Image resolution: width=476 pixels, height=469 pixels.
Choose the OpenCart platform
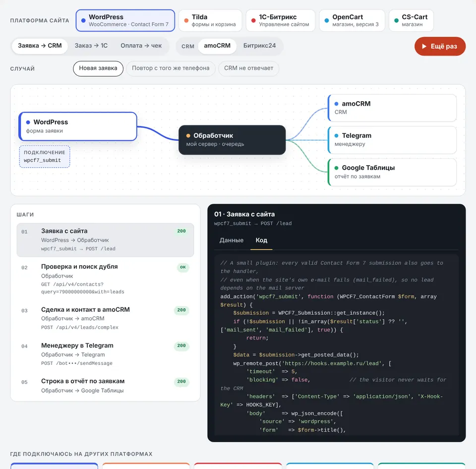tap(352, 20)
